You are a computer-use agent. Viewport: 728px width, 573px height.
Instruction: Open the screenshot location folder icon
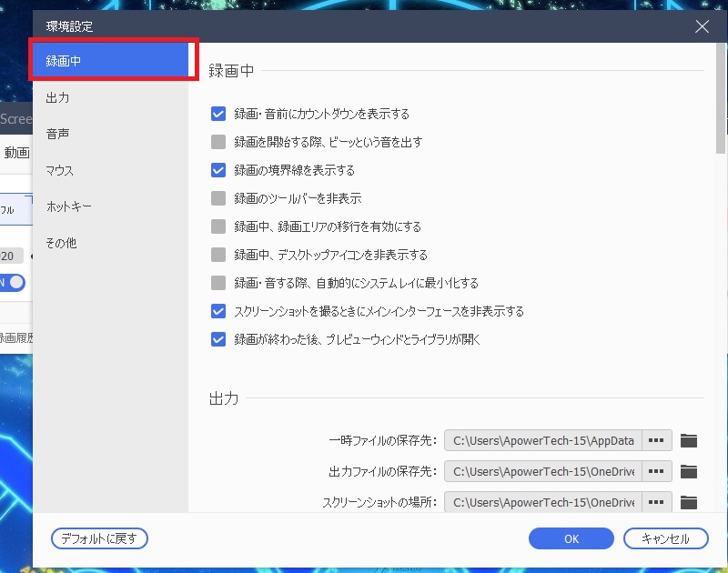coord(689,502)
